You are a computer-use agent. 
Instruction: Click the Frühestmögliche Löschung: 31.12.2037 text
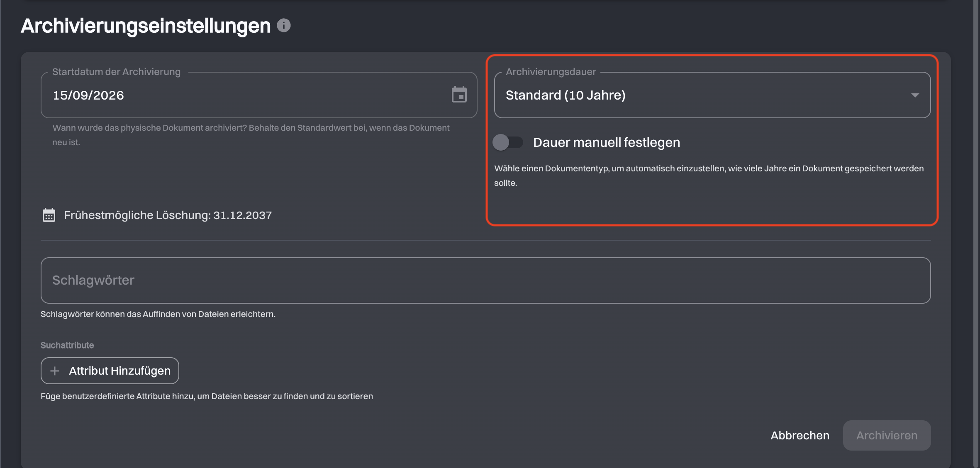(x=168, y=215)
